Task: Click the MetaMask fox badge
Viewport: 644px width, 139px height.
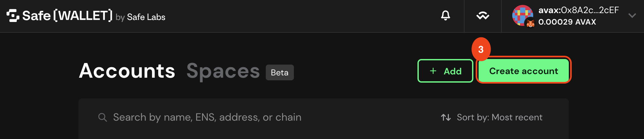Action: (x=530, y=23)
